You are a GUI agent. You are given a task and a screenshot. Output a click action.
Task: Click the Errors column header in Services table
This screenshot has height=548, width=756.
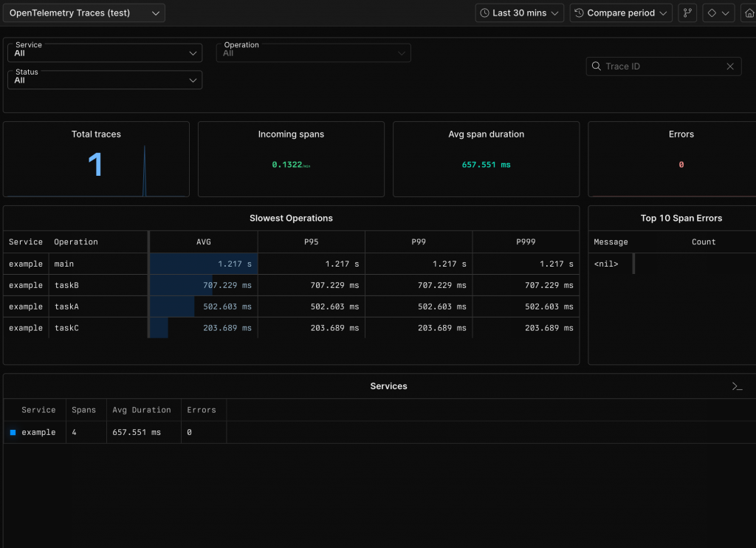click(x=202, y=410)
